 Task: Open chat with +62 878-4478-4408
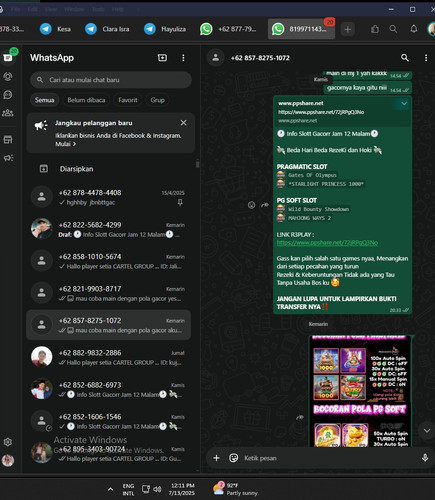[x=109, y=197]
